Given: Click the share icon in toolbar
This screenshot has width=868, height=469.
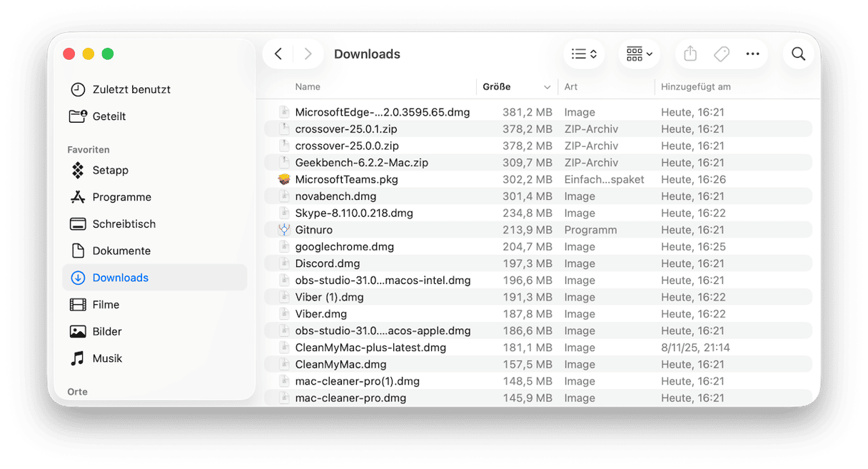Looking at the screenshot, I should [x=690, y=54].
